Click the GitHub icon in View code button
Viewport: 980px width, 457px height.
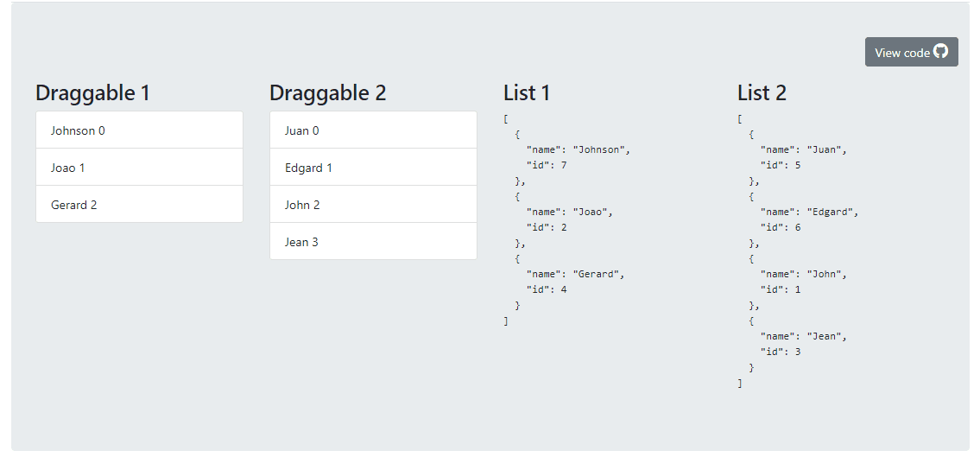[x=940, y=52]
